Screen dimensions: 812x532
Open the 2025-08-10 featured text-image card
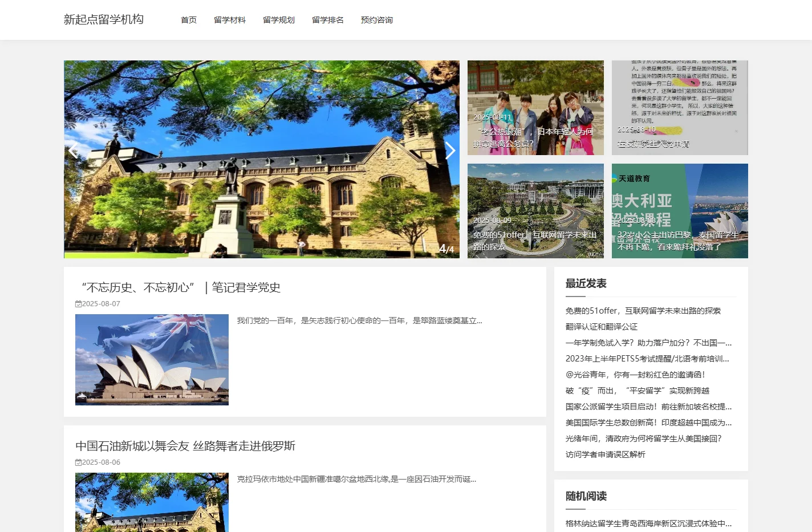point(680,108)
